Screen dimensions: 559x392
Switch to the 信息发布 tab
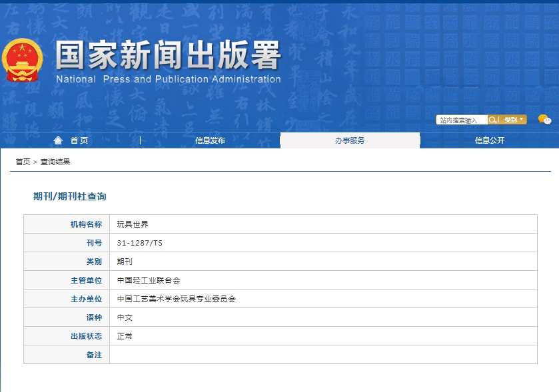coord(211,140)
